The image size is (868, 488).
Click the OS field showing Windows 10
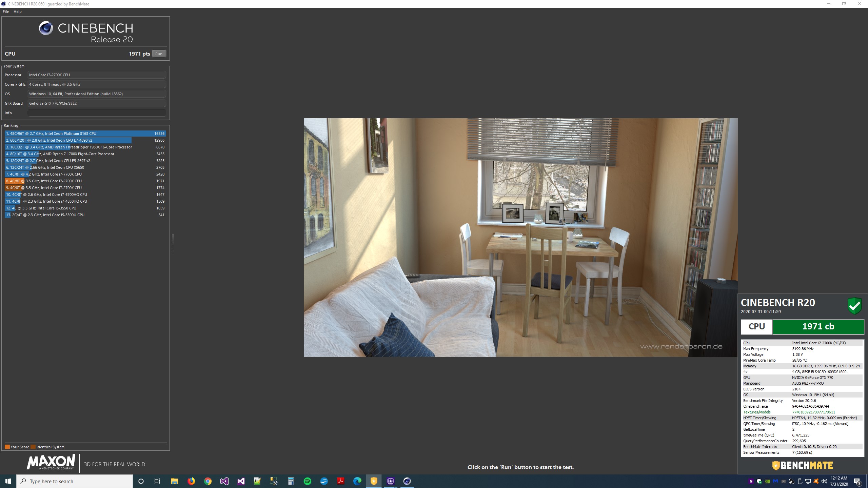pyautogui.click(x=97, y=94)
